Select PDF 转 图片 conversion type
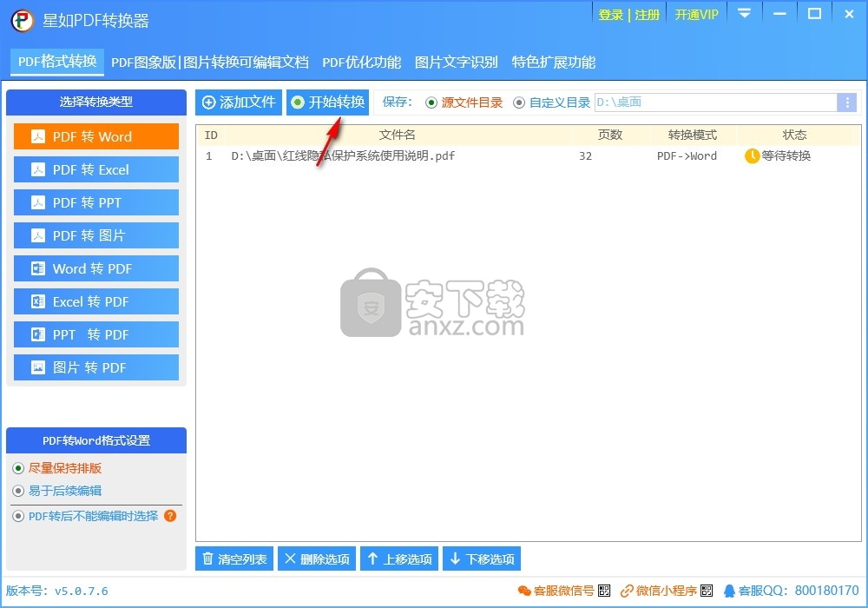This screenshot has height=608, width=868. coord(96,235)
